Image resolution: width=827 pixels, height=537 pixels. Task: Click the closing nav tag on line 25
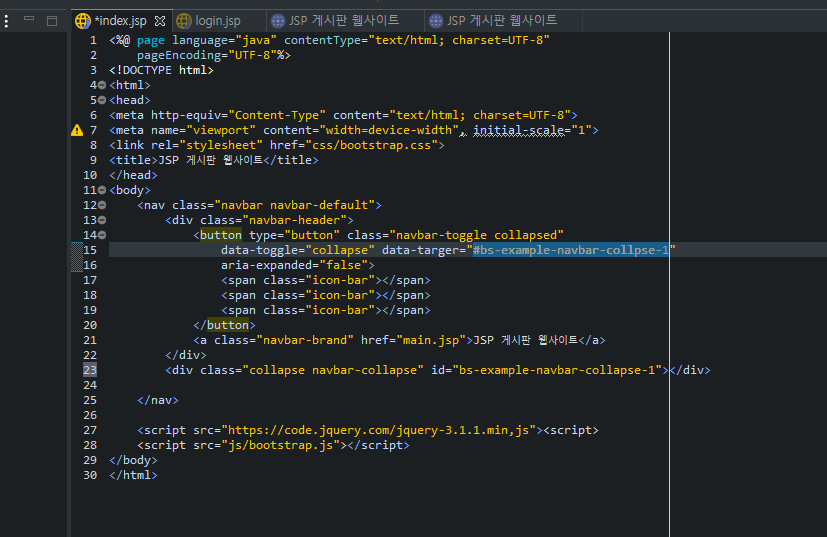158,400
